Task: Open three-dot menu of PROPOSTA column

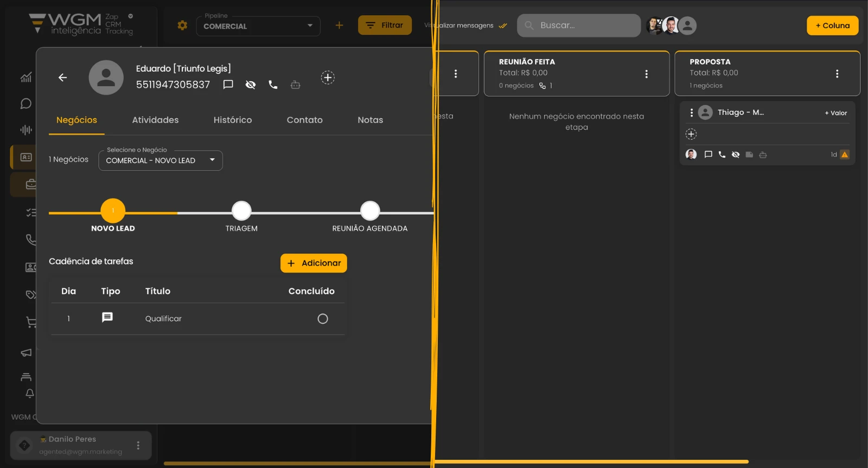Action: coord(837,74)
